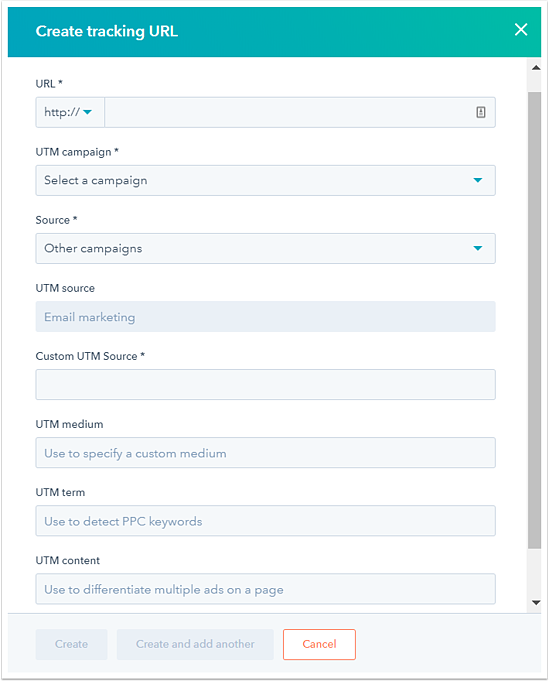
Task: Open the Other campaigns source dropdown
Action: tap(265, 248)
